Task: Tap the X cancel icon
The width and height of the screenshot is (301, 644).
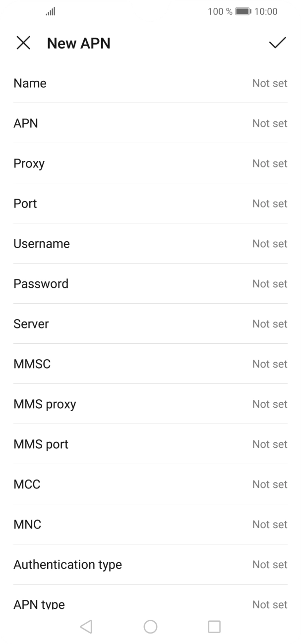Action: 23,43
